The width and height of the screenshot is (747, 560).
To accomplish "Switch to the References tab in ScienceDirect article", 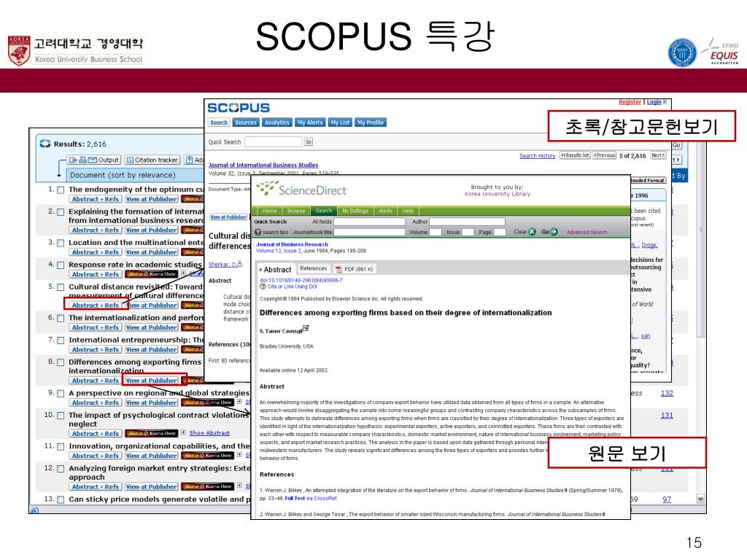I will (x=314, y=268).
